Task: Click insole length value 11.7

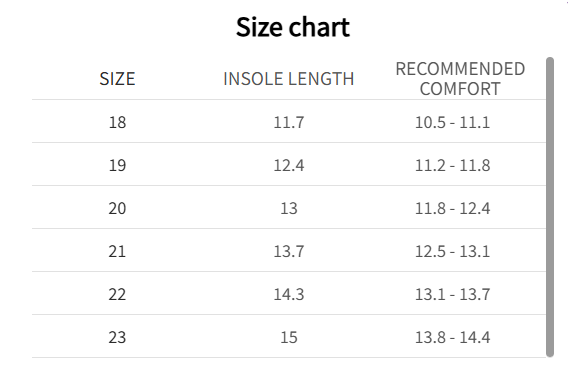Action: click(x=289, y=122)
